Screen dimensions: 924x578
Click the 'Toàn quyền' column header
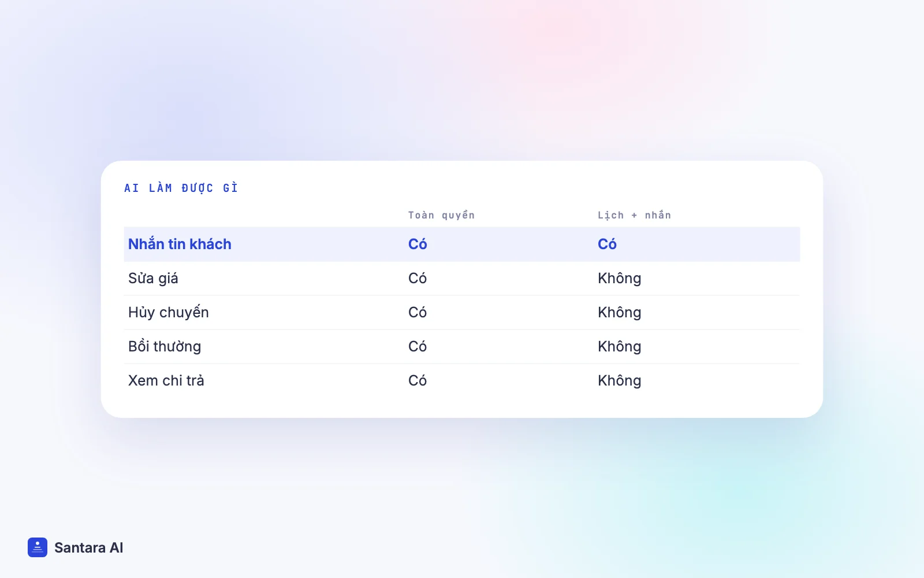click(442, 215)
